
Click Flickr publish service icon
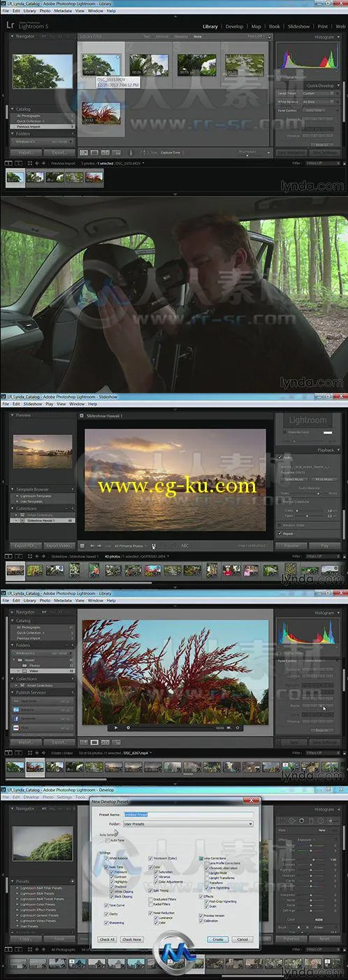pos(15,728)
